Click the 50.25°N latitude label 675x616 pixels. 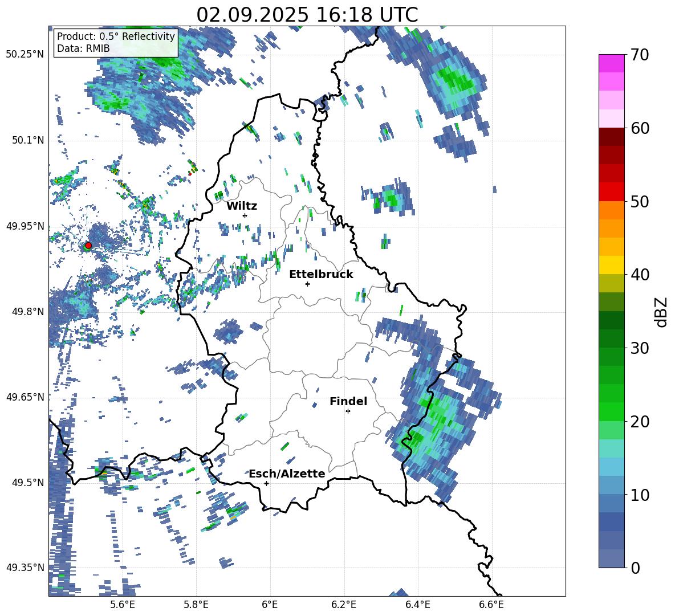(x=25, y=55)
